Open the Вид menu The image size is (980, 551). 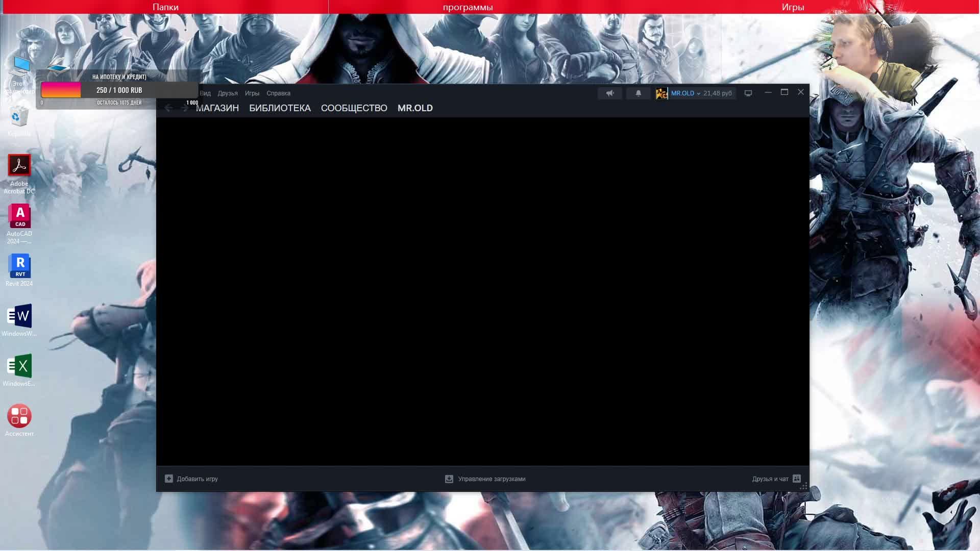(x=205, y=93)
